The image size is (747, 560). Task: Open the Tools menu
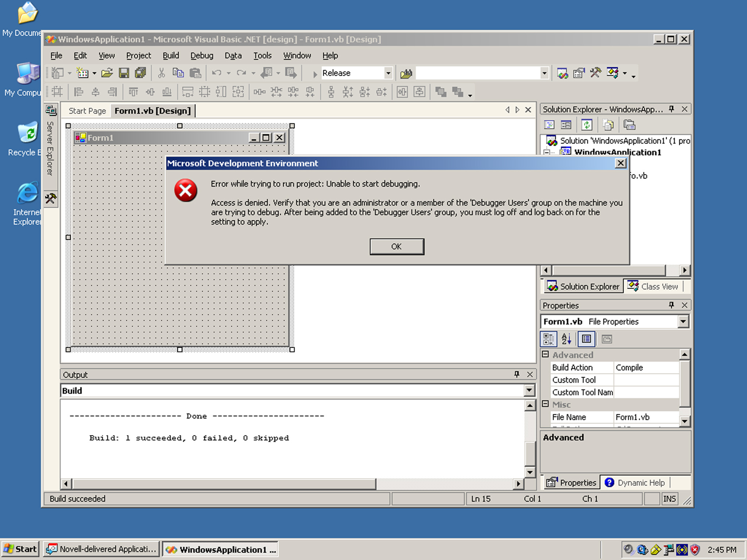(263, 56)
